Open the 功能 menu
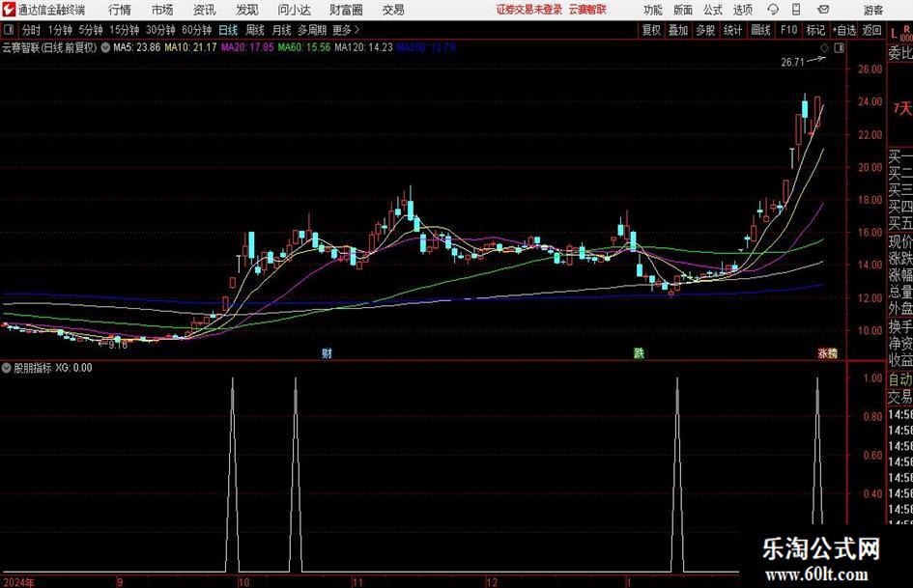 [x=653, y=10]
